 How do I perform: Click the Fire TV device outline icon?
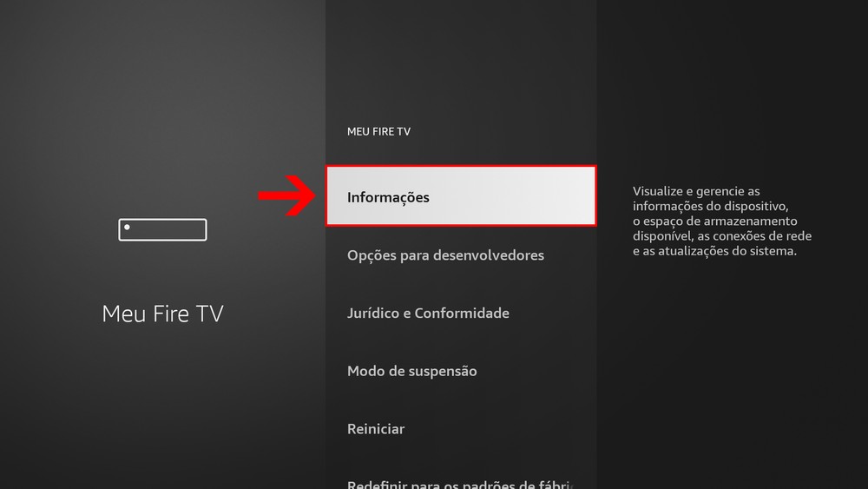[x=163, y=230]
